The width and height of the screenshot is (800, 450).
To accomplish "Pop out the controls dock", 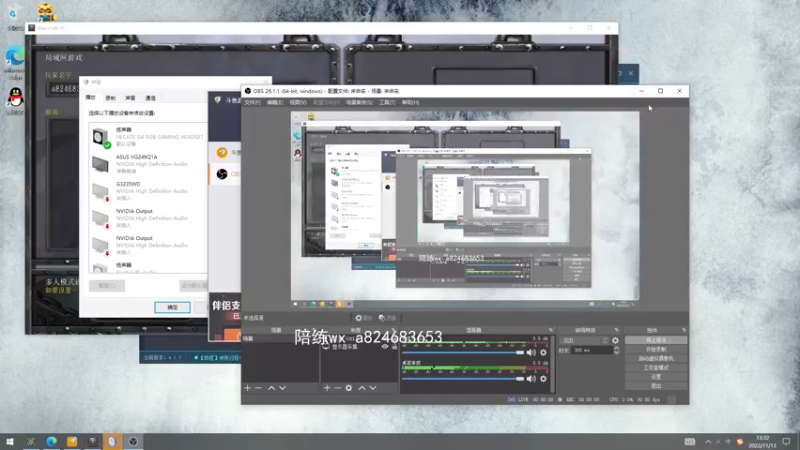I will pyautogui.click(x=684, y=330).
